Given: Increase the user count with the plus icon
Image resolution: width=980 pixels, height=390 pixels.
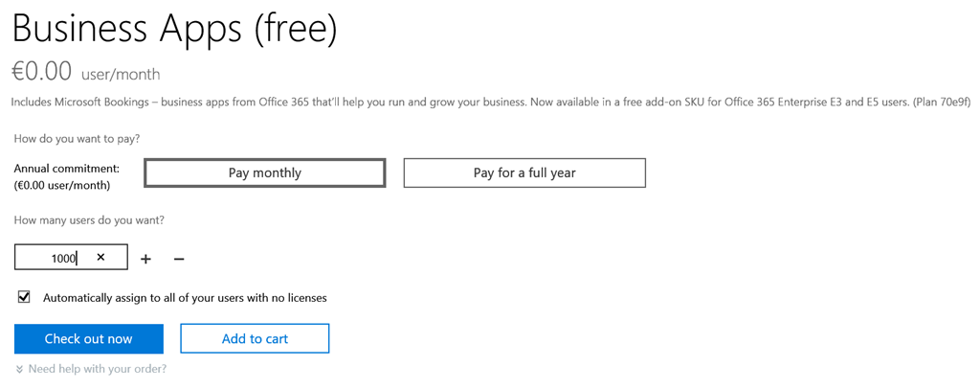Looking at the screenshot, I should (145, 259).
